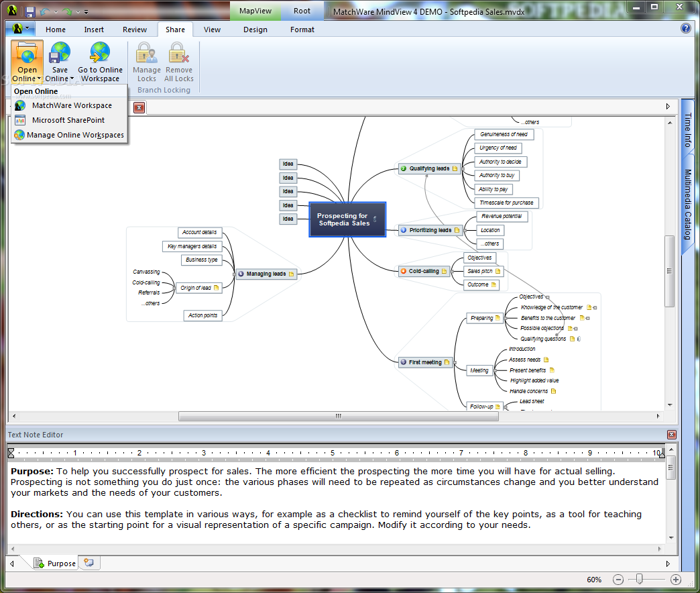Viewport: 700px width, 593px height.
Task: Click the map horizontal scrollbar thumb
Action: (339, 416)
